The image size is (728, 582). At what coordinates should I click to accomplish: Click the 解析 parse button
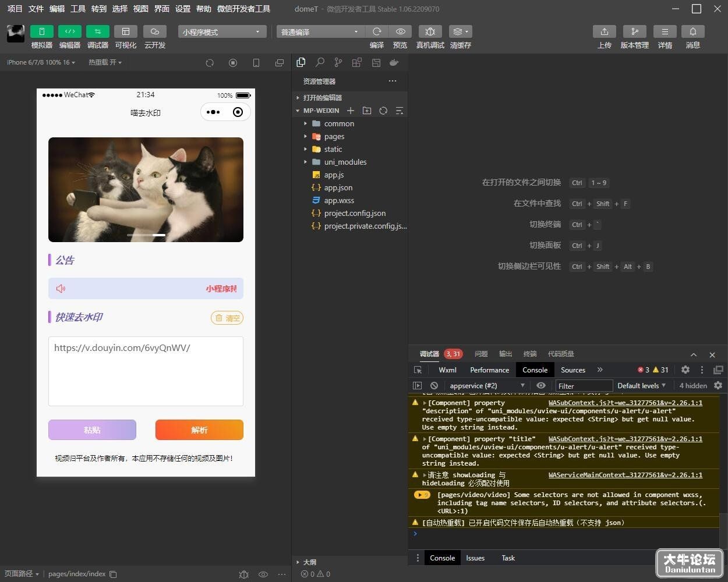click(199, 430)
